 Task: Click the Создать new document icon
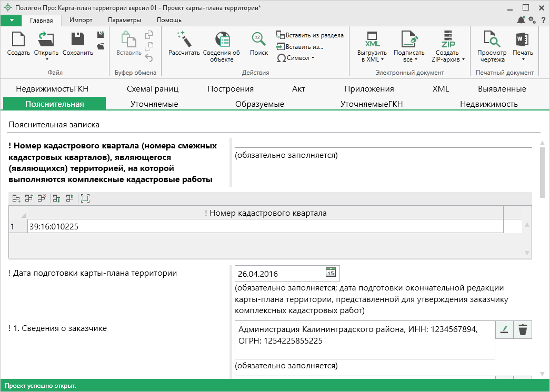18,40
